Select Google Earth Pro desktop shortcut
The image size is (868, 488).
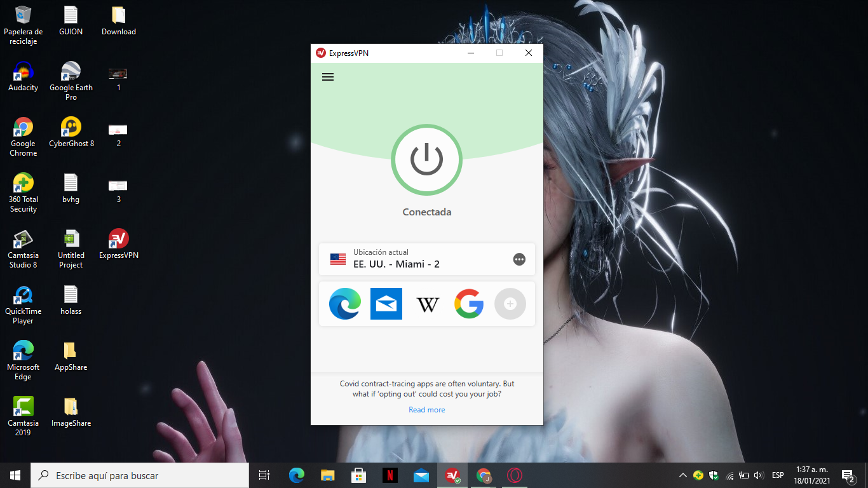(x=71, y=81)
